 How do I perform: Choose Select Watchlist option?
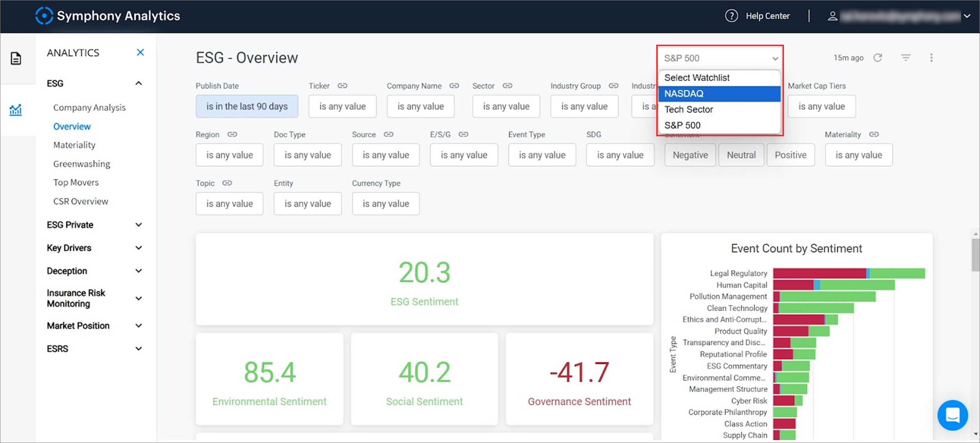720,78
